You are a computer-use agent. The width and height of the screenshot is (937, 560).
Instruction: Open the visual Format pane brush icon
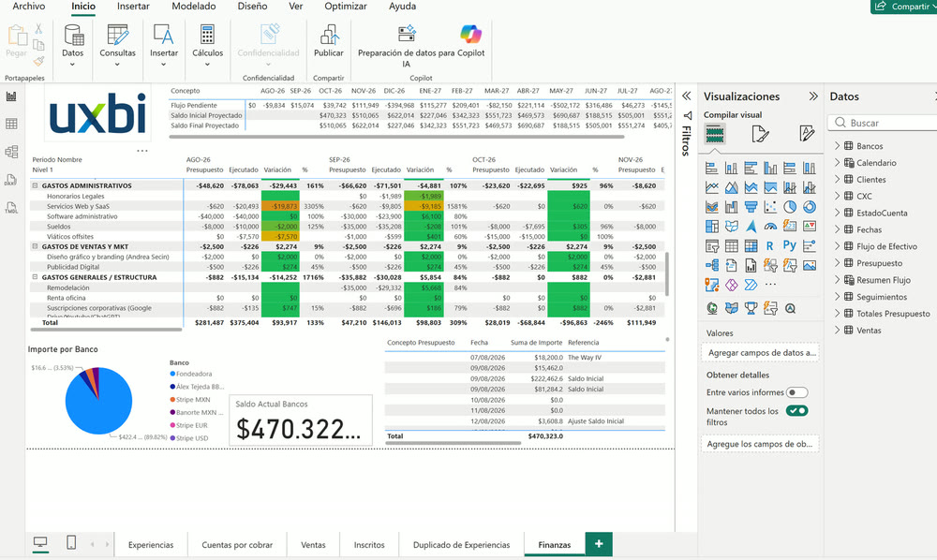click(760, 134)
